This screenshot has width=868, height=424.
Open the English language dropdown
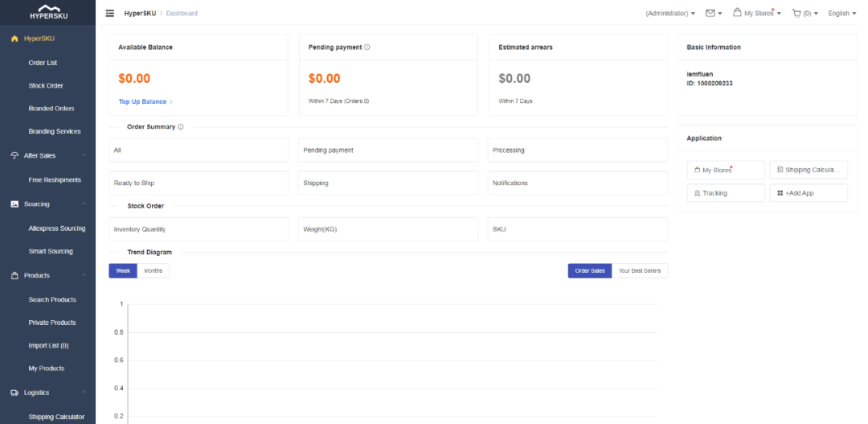[841, 14]
